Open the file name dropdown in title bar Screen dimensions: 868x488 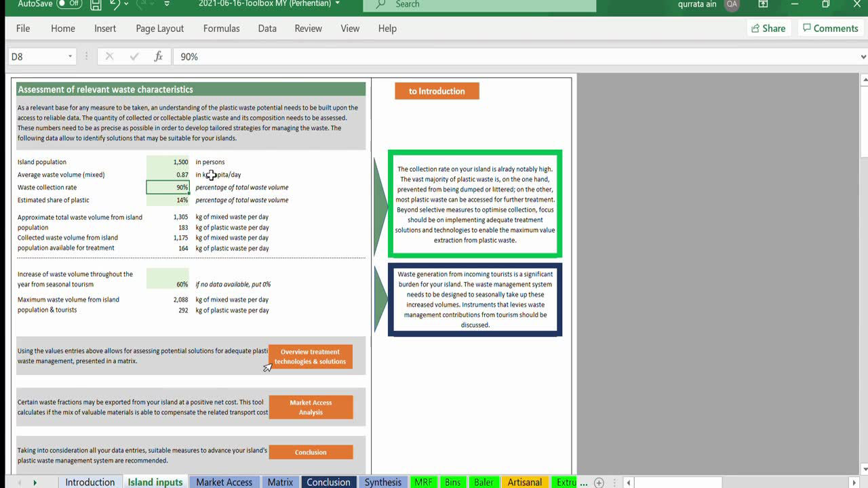[x=338, y=4]
